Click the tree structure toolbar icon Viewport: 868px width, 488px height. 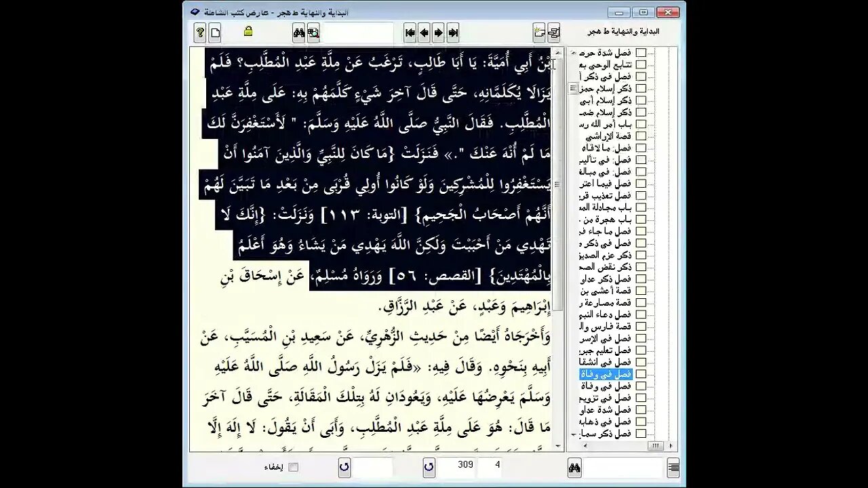tap(554, 32)
